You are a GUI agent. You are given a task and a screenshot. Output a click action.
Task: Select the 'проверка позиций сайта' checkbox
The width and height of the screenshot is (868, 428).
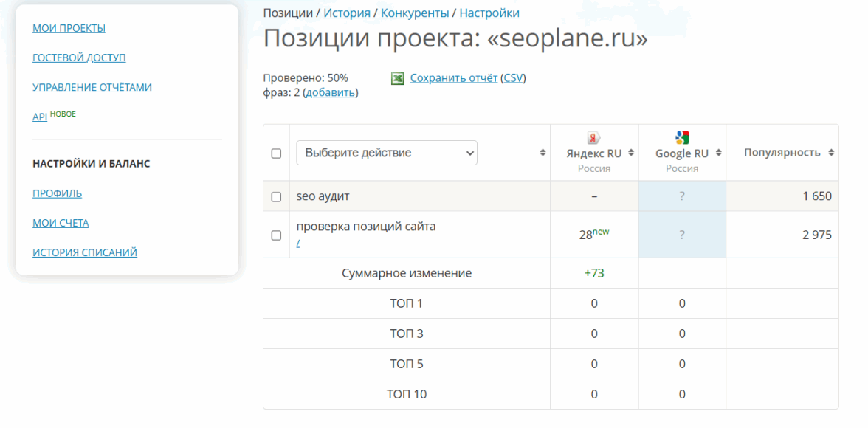click(276, 235)
